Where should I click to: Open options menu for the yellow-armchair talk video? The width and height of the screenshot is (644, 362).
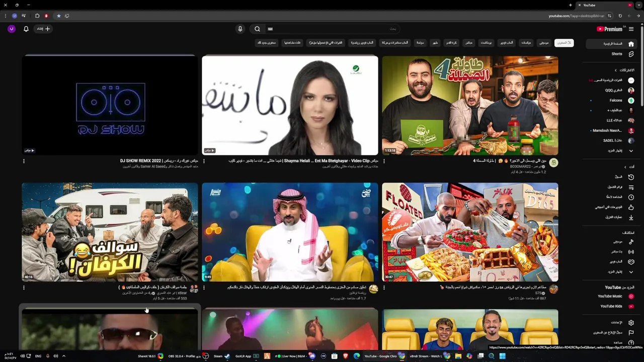coord(204,288)
